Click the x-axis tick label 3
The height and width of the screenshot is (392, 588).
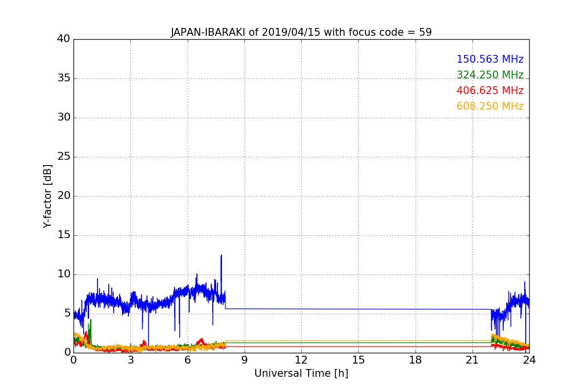pyautogui.click(x=130, y=360)
